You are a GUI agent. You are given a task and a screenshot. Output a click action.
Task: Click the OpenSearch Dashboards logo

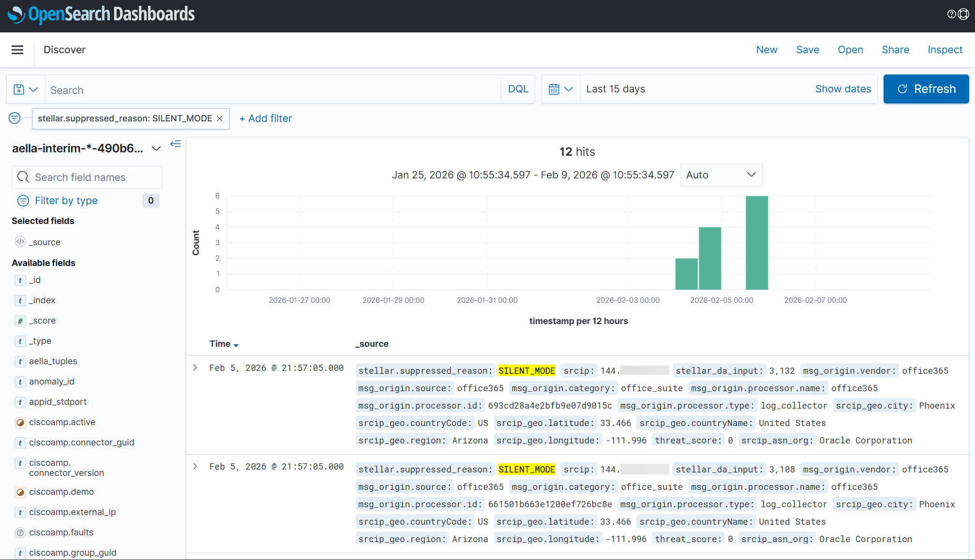pyautogui.click(x=102, y=15)
